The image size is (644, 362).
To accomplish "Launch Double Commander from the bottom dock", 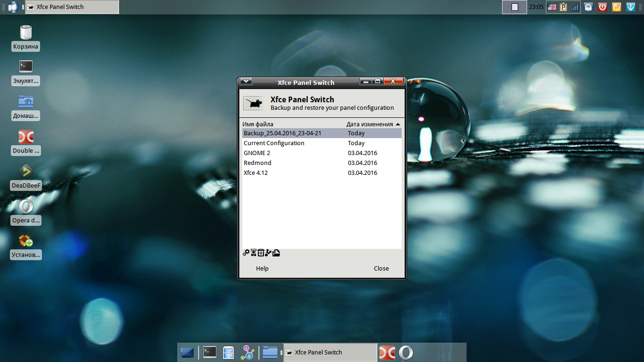I will coord(387,352).
